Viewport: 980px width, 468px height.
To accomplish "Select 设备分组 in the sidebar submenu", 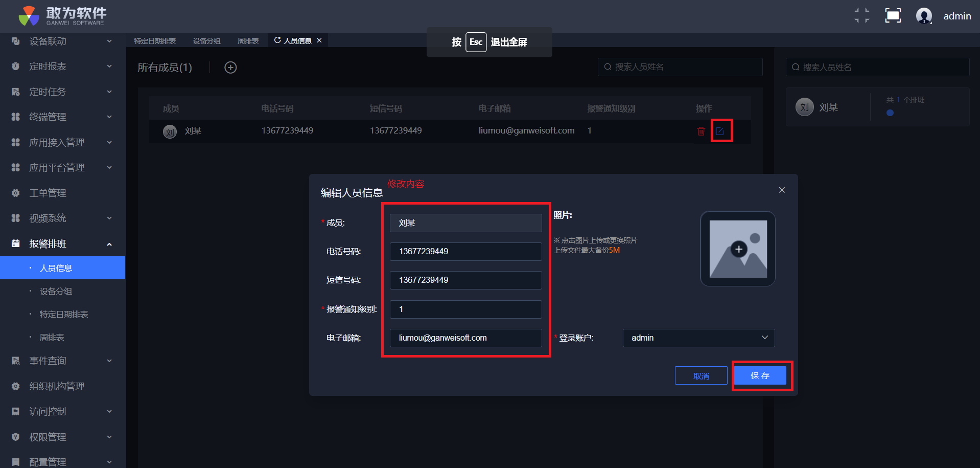I will pos(62,292).
